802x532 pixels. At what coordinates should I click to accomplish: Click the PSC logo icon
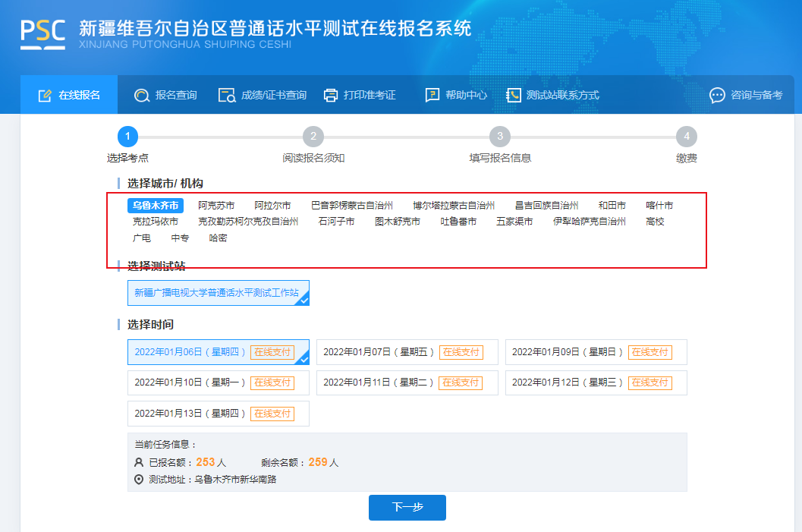click(x=42, y=33)
